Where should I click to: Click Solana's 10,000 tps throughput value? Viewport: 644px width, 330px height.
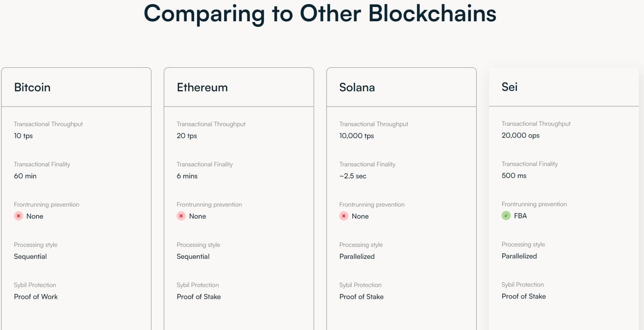(x=356, y=136)
